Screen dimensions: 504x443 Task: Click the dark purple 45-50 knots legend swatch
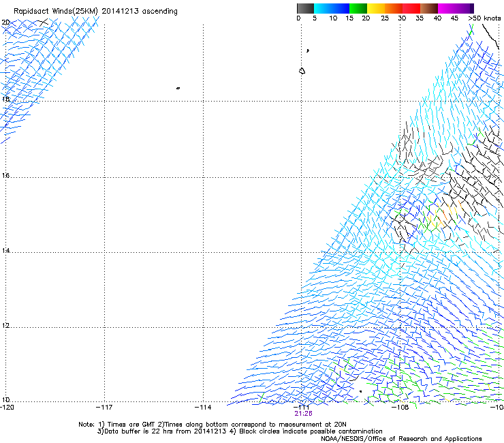point(464,8)
